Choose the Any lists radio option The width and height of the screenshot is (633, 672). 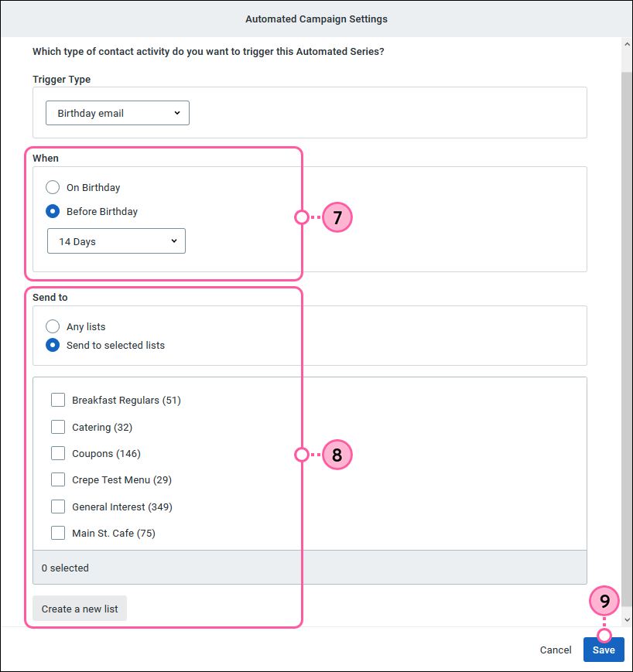pyautogui.click(x=53, y=326)
